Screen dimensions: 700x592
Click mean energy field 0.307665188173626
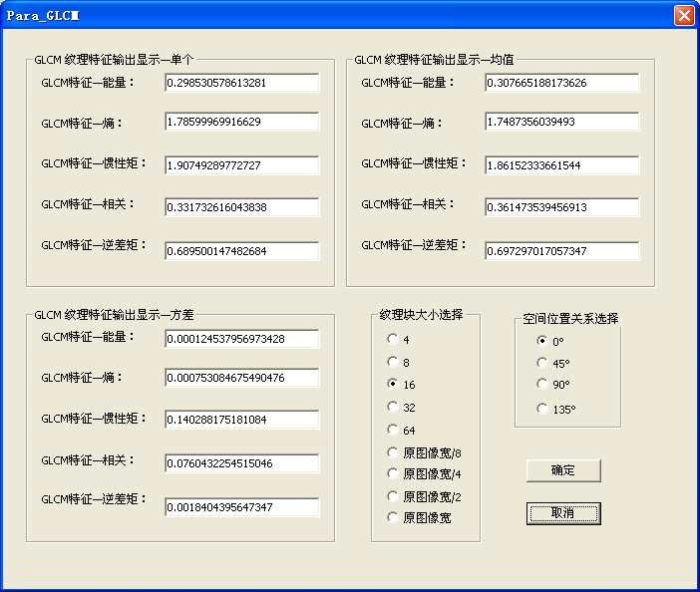point(562,83)
